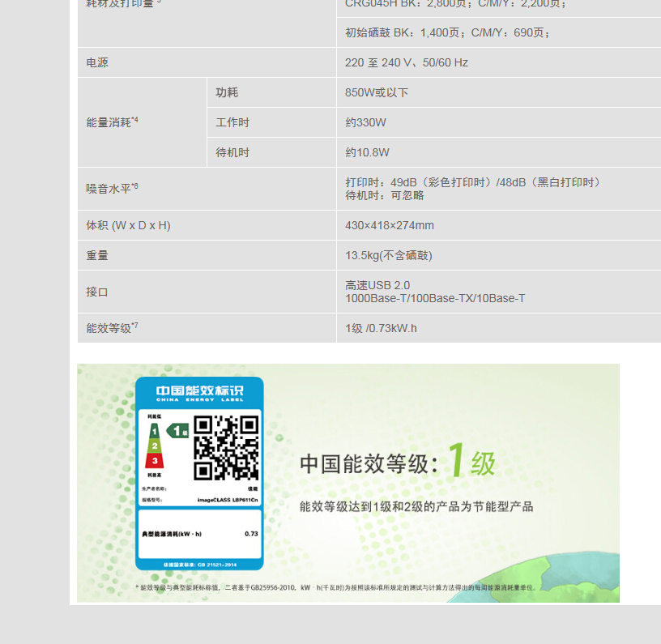The image size is (661, 644).
Task: Click the '重量' row label
Action: click(97, 255)
